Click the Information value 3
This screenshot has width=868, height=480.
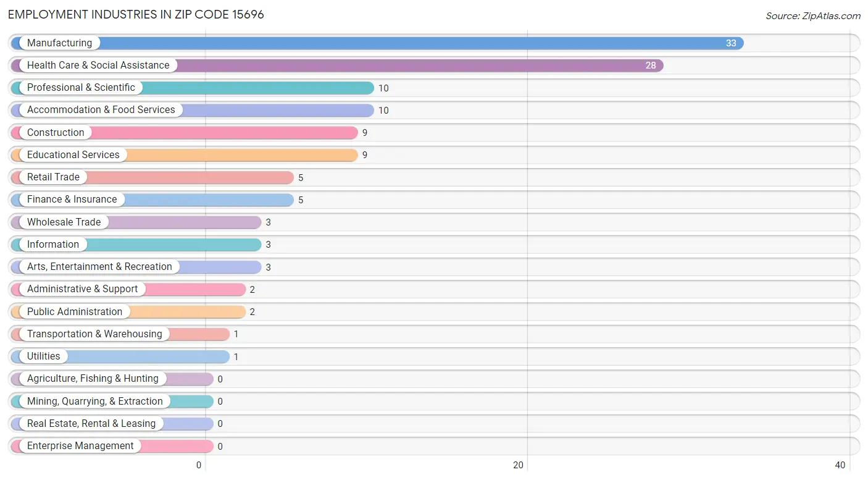[269, 245]
